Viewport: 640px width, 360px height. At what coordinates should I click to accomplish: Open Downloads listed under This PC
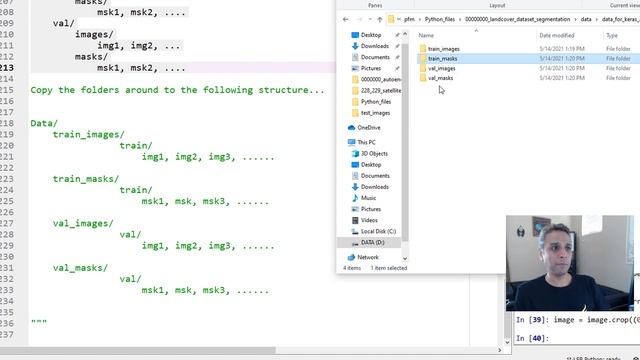click(x=374, y=187)
